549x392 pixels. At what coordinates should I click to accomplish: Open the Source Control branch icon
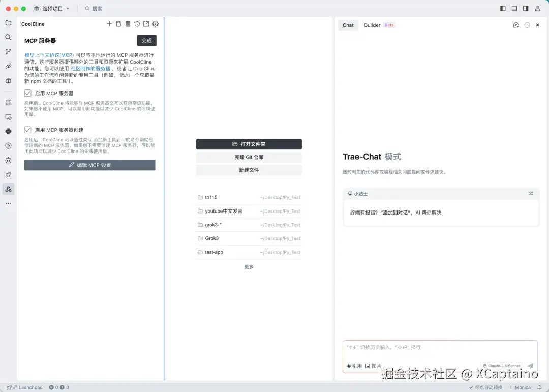[9, 51]
